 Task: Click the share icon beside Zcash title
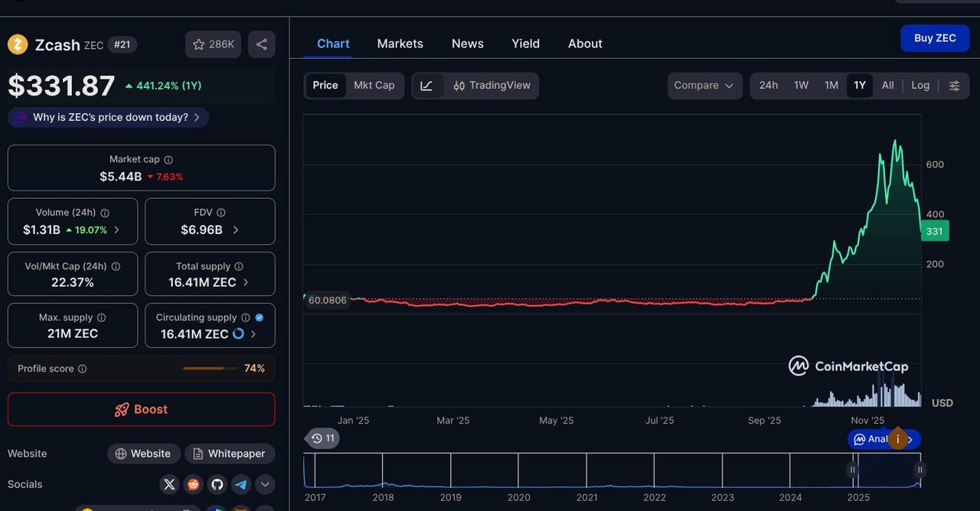point(261,44)
